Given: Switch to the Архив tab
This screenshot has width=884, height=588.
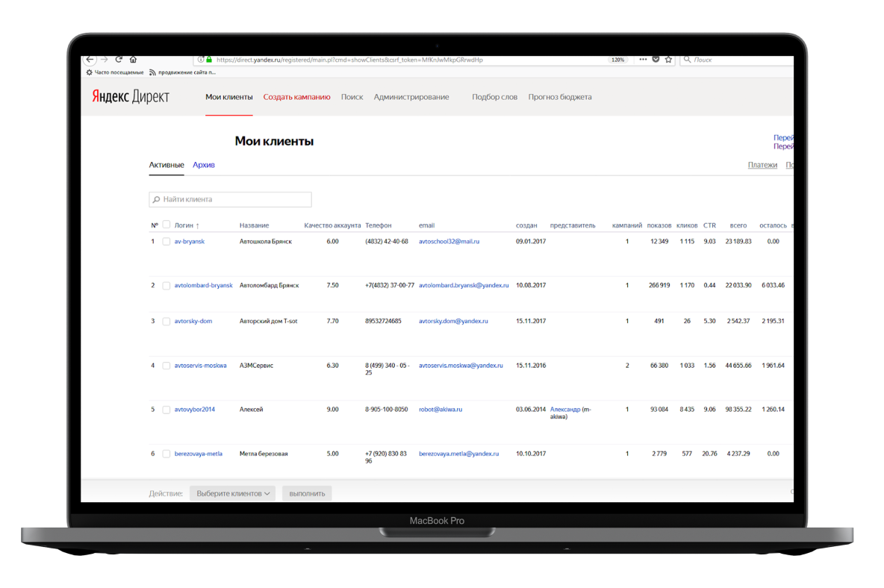Looking at the screenshot, I should (204, 165).
